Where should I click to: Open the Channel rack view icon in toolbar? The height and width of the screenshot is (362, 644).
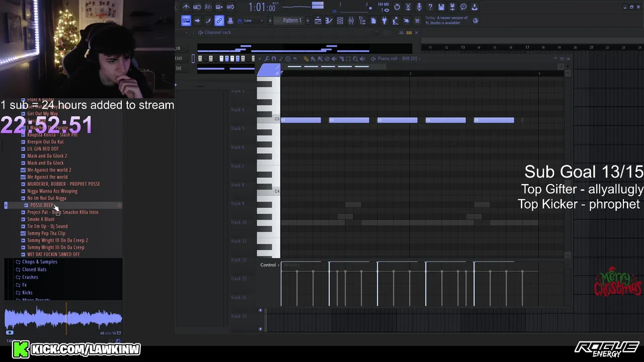pyautogui.click(x=340, y=21)
